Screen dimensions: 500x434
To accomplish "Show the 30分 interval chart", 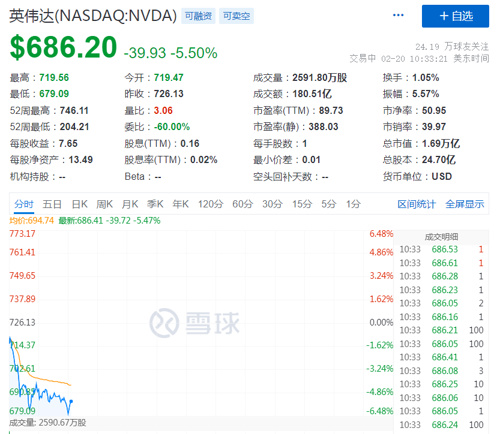I will [272, 204].
